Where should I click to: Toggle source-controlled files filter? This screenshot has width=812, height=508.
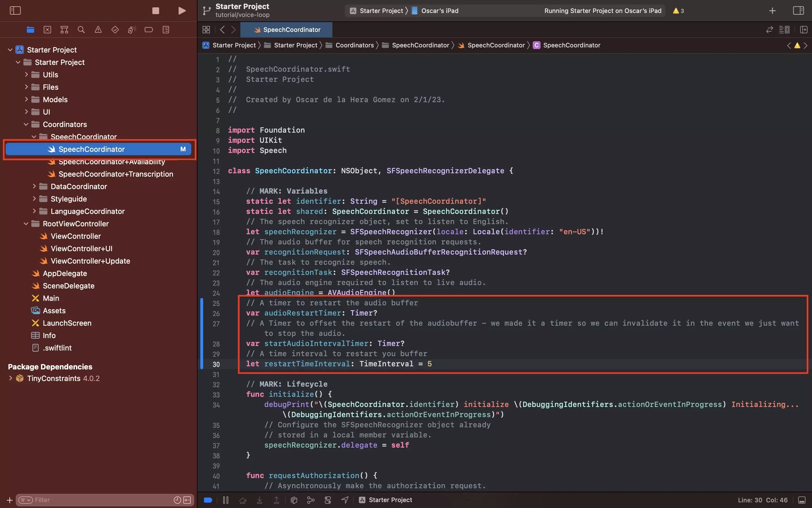pyautogui.click(x=187, y=500)
